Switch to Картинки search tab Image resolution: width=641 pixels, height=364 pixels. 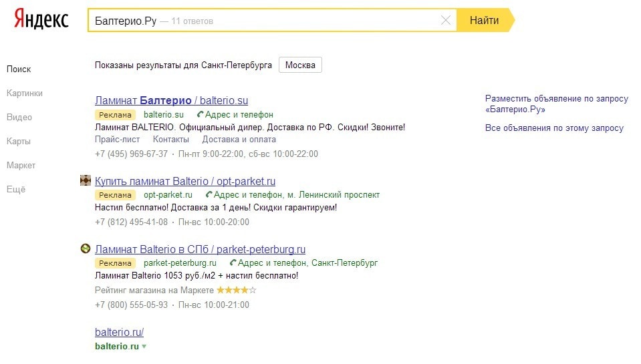pyautogui.click(x=25, y=94)
